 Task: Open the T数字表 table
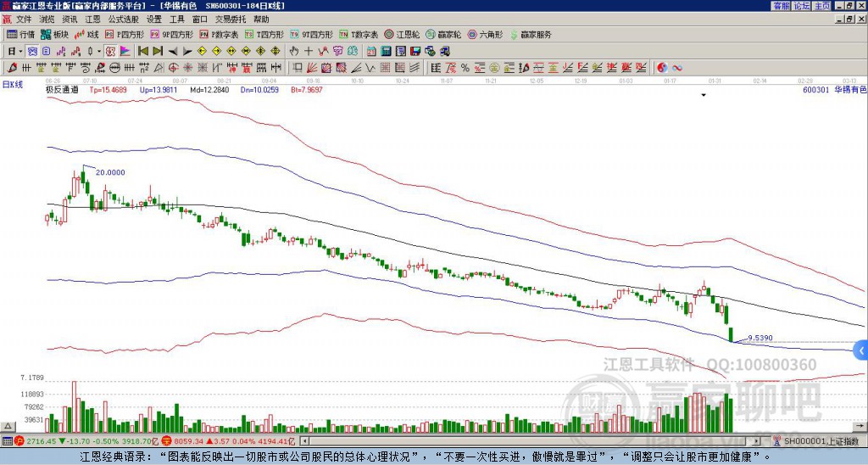point(359,34)
